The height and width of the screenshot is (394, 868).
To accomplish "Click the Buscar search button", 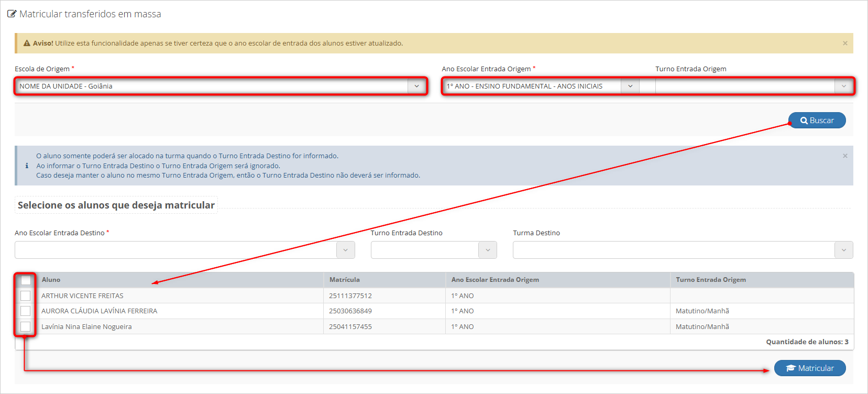I will point(817,121).
